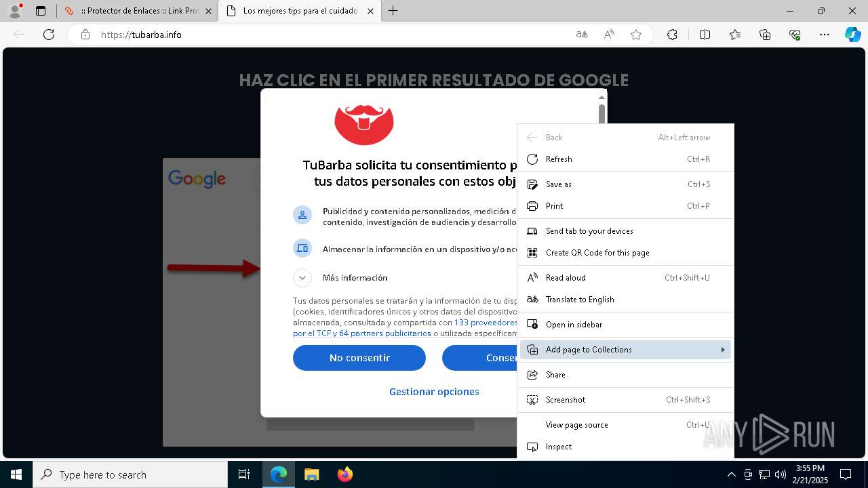Image resolution: width=868 pixels, height=488 pixels.
Task: Open Microsoft Edge on the taskbar
Action: [279, 474]
